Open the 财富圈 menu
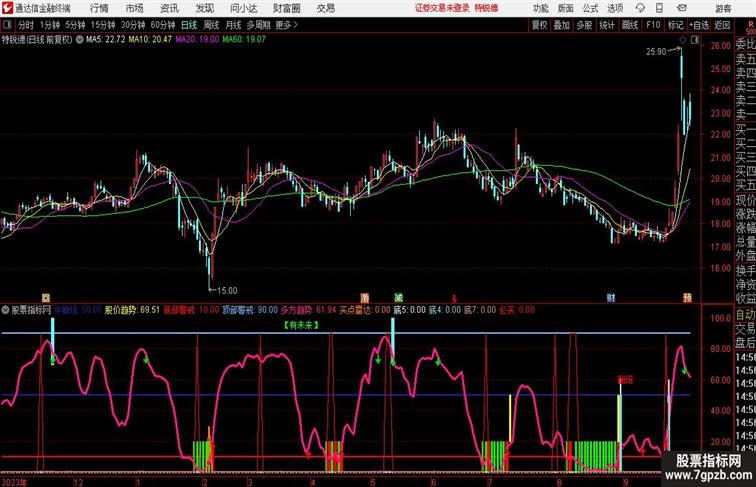Viewport: 756px width, 487px height. point(286,8)
